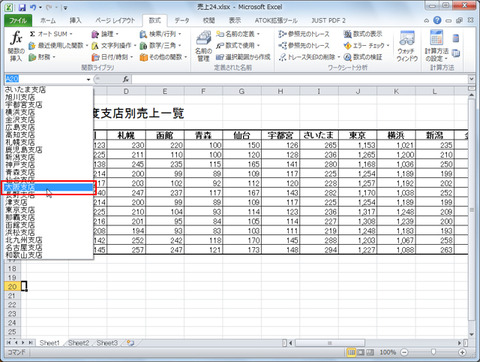Screen dimensions: 480x362
Task: Select 東京支店 in name list
Action: pos(49,210)
